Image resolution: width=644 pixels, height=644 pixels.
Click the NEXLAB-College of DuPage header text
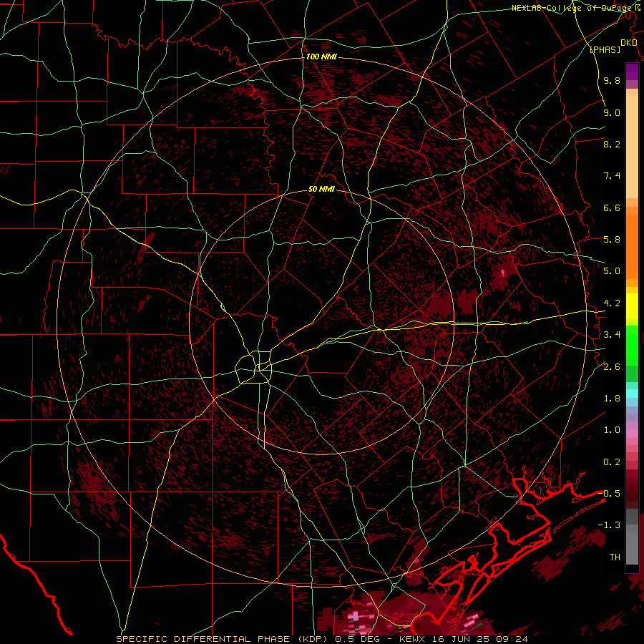(573, 8)
